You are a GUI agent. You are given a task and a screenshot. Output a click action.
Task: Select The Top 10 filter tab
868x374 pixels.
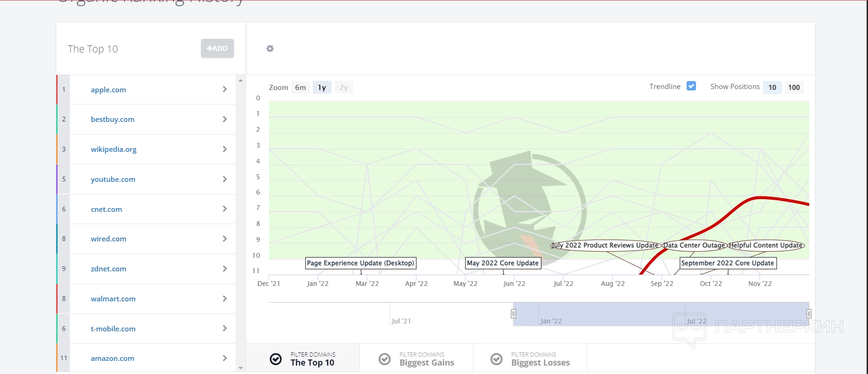click(303, 359)
